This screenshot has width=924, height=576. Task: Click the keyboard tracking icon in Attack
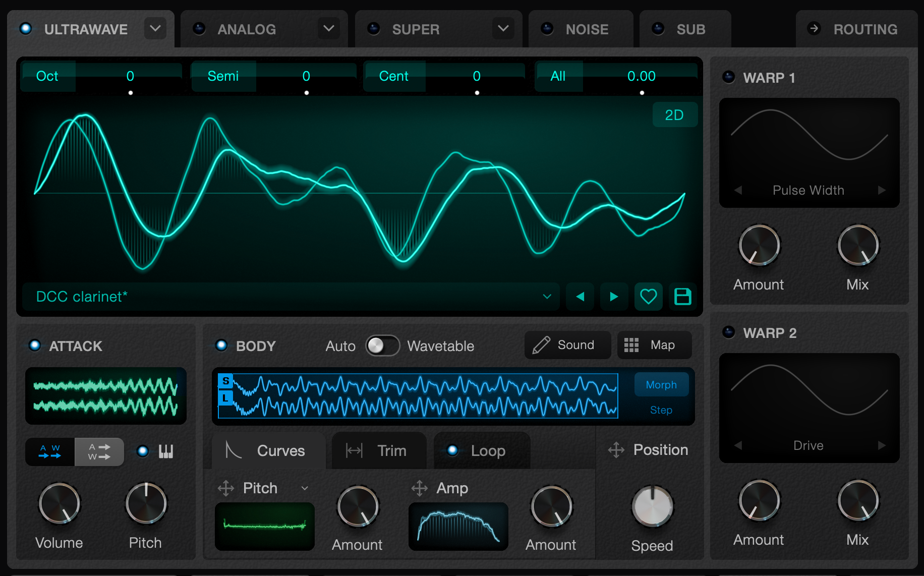tap(166, 451)
